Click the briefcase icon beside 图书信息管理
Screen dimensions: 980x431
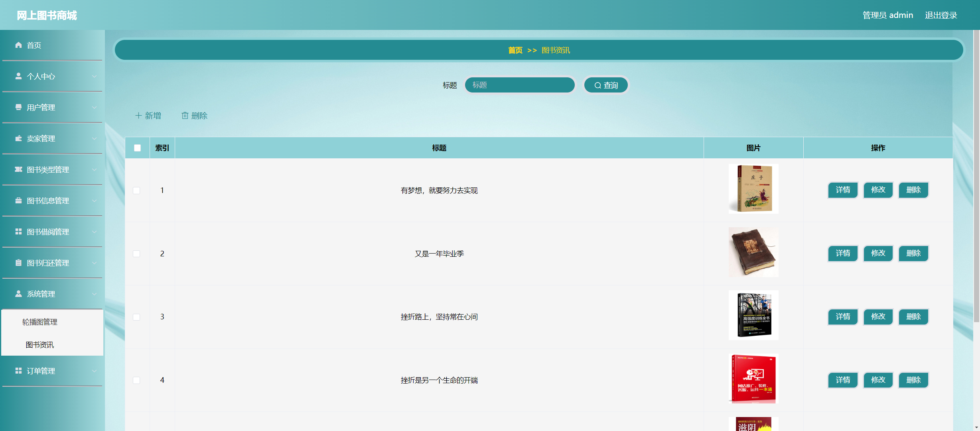(18, 201)
